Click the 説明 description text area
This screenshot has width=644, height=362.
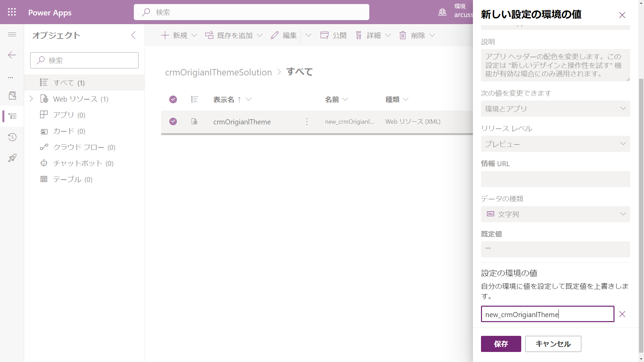(555, 65)
